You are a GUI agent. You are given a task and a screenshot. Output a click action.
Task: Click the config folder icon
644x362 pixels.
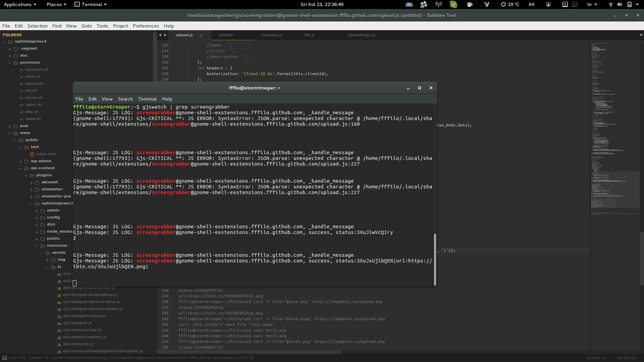point(43,218)
